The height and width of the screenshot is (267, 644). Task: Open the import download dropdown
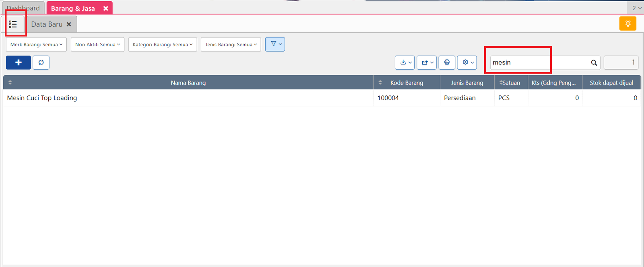tap(405, 62)
